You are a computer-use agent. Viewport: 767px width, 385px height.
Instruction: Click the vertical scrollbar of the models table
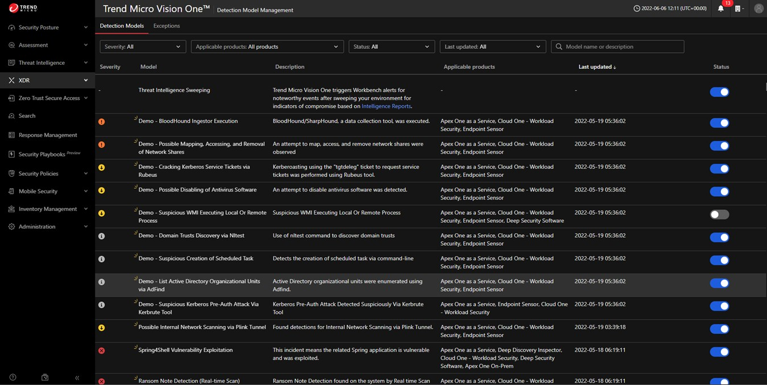click(765, 87)
